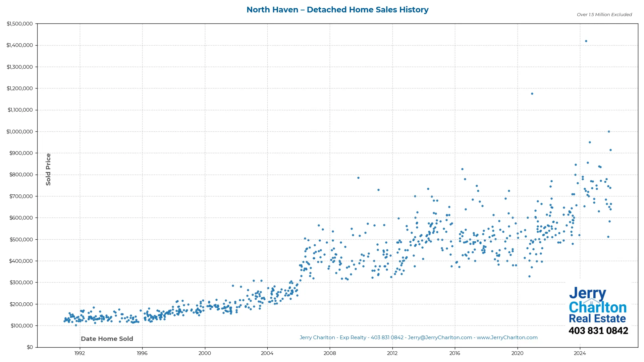The width and height of the screenshot is (644, 362).
Task: Select the $1,000,000 sale point near 2025
Action: click(x=609, y=131)
